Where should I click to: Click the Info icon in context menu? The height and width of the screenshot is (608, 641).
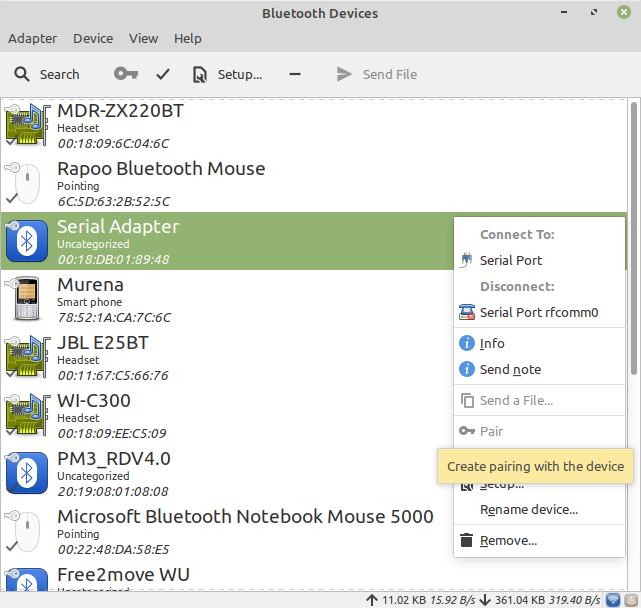pos(467,343)
